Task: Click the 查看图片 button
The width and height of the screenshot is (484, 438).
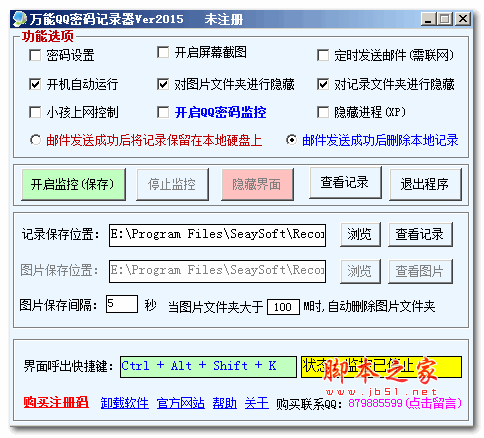Action: (x=420, y=271)
